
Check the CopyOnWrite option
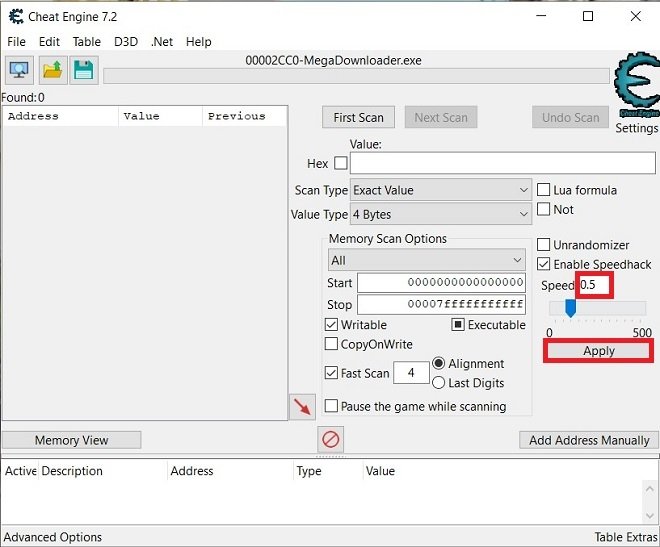[x=331, y=344]
